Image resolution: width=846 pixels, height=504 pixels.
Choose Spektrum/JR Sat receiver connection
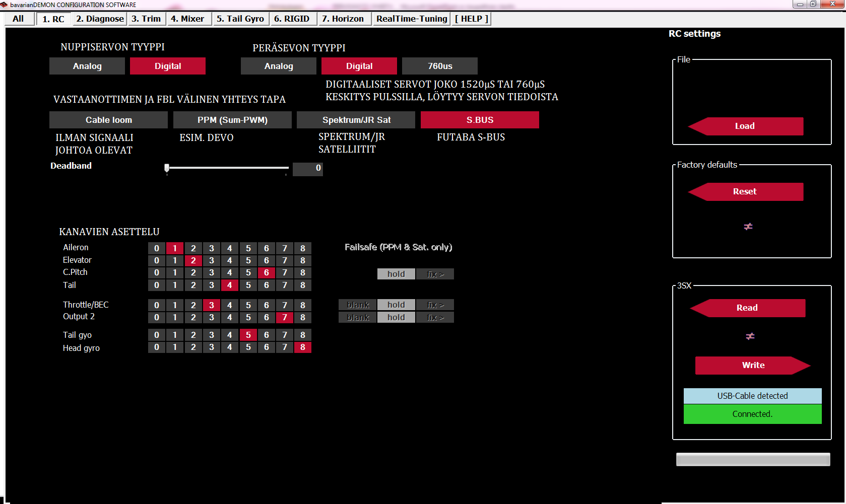click(356, 120)
